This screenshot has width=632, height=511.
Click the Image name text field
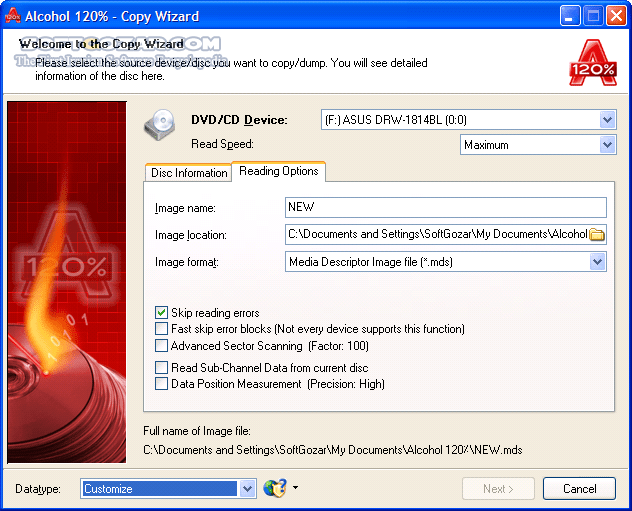(x=446, y=207)
